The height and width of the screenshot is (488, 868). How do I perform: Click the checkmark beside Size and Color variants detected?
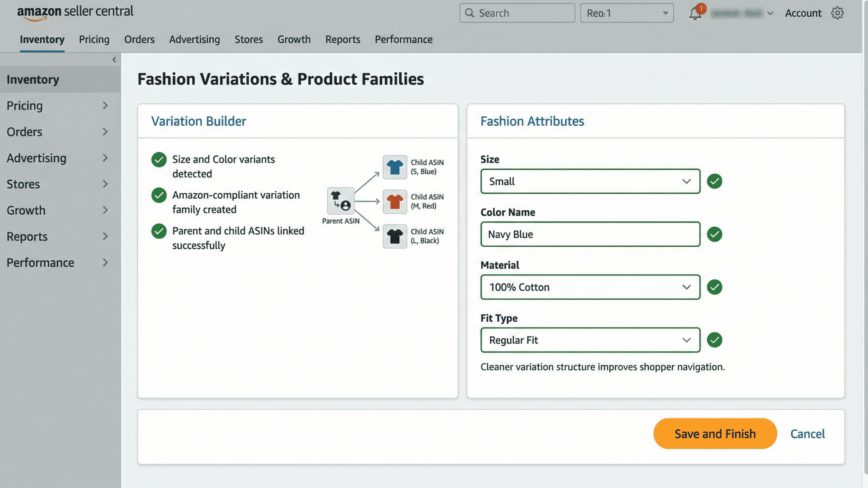tap(159, 160)
